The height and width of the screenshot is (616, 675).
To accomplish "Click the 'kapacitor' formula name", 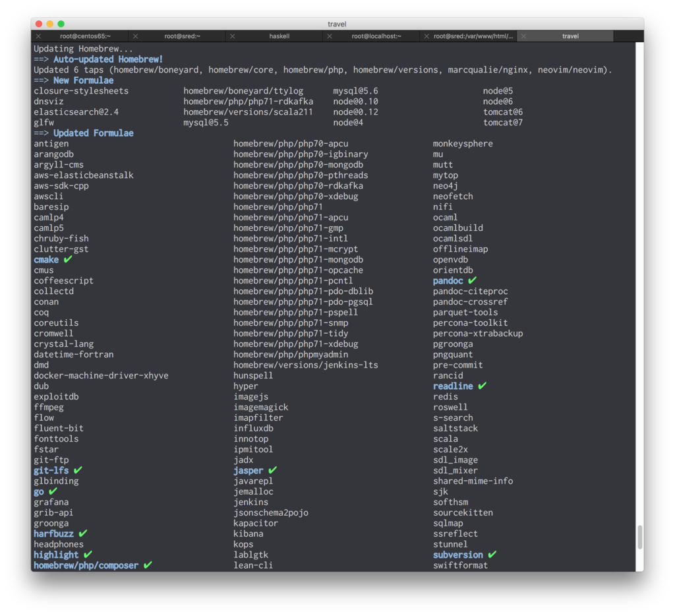I will tap(256, 524).
